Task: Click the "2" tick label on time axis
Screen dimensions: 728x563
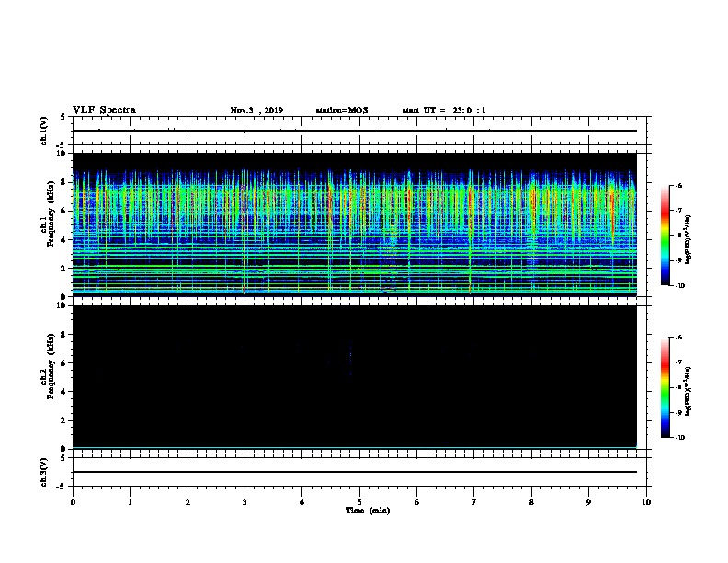Action: point(188,501)
